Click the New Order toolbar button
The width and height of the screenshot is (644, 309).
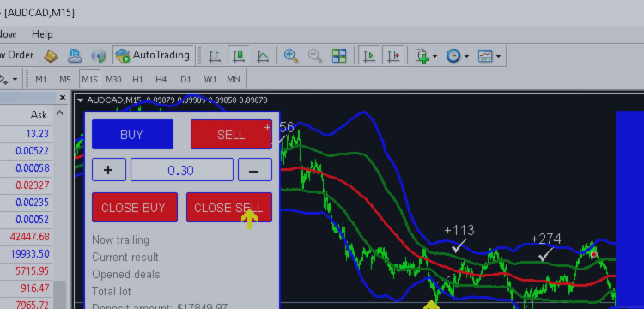click(x=16, y=55)
